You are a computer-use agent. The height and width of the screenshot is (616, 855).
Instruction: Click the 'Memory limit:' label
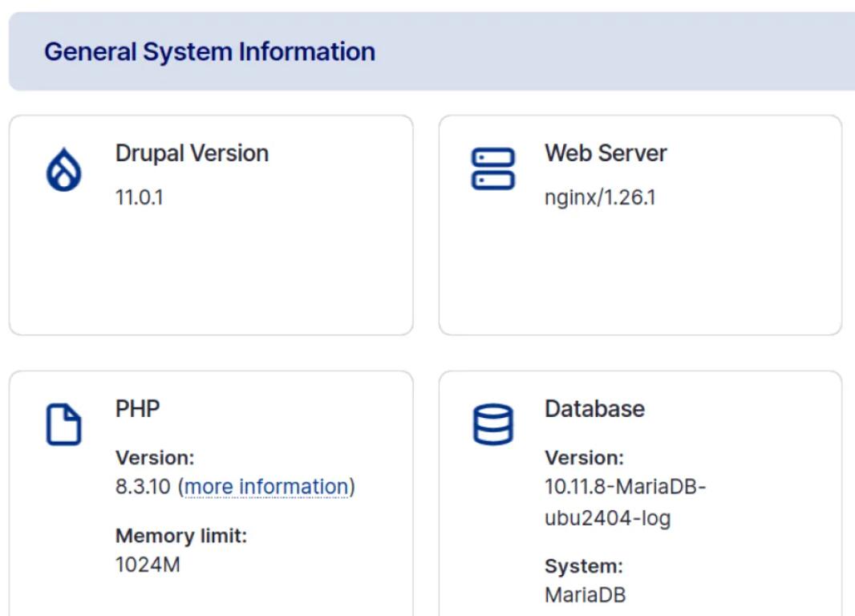[181, 536]
